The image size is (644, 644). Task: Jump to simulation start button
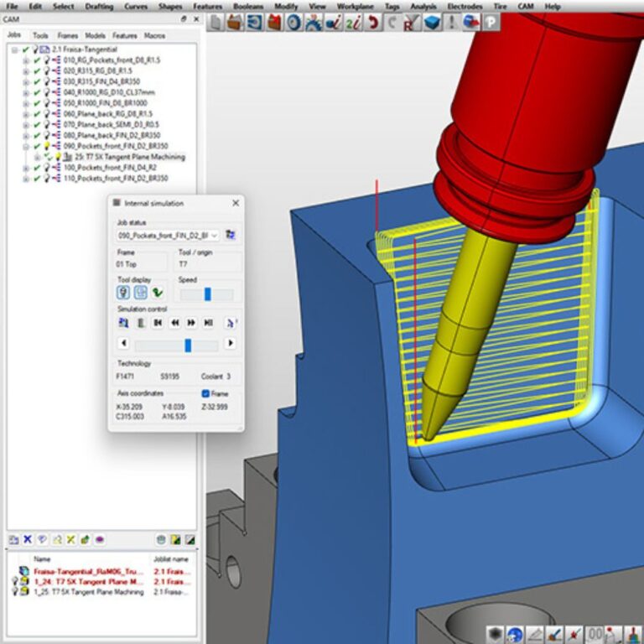[x=158, y=322]
